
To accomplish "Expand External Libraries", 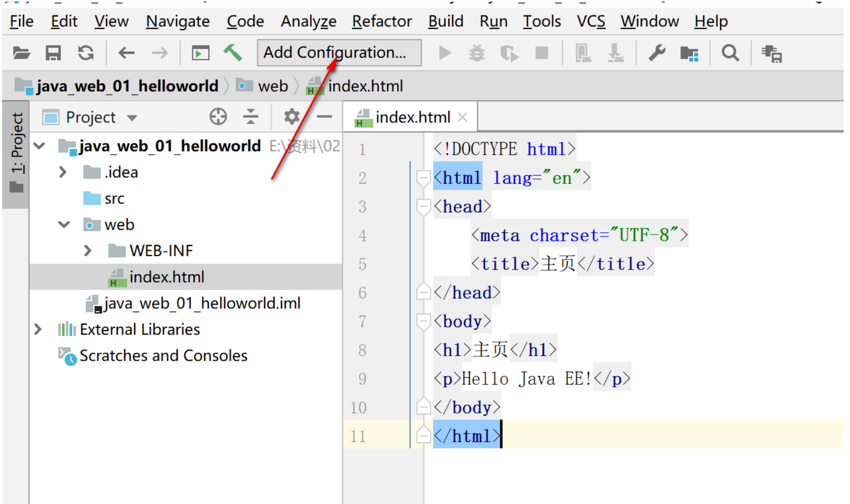I will coord(38,329).
